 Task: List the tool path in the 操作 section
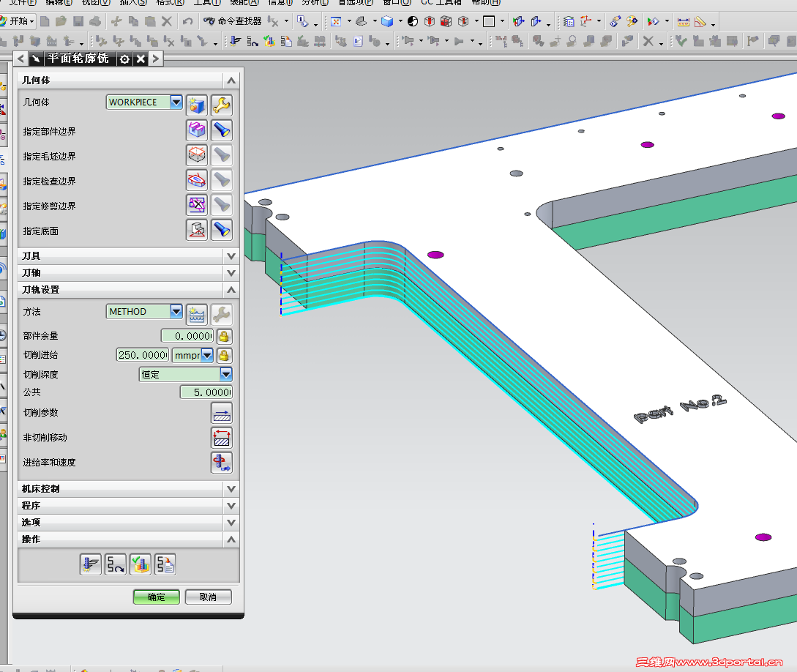165,564
